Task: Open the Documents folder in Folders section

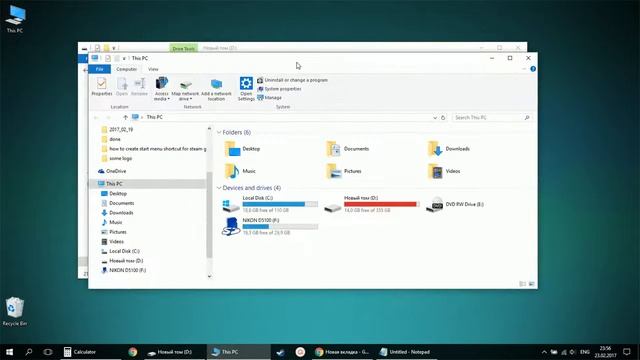Action: [348, 149]
